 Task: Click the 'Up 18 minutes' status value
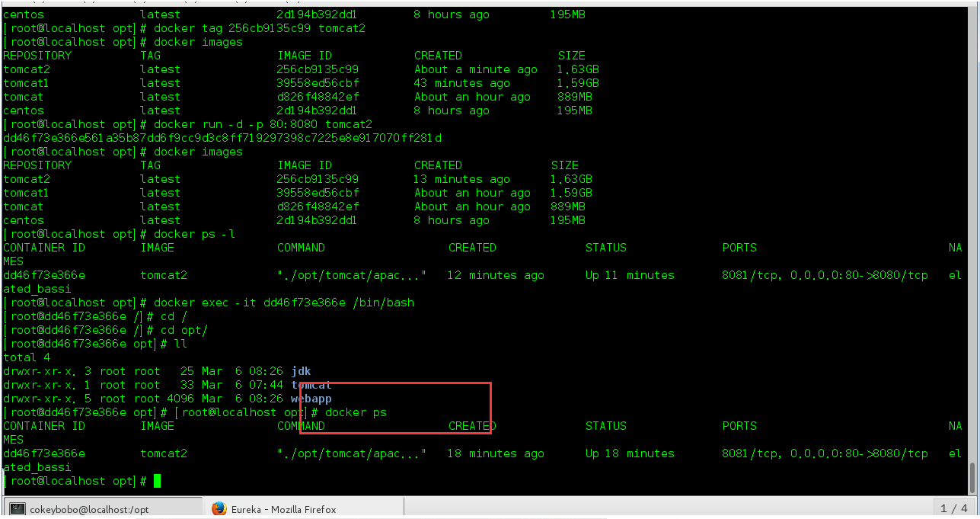click(x=630, y=453)
